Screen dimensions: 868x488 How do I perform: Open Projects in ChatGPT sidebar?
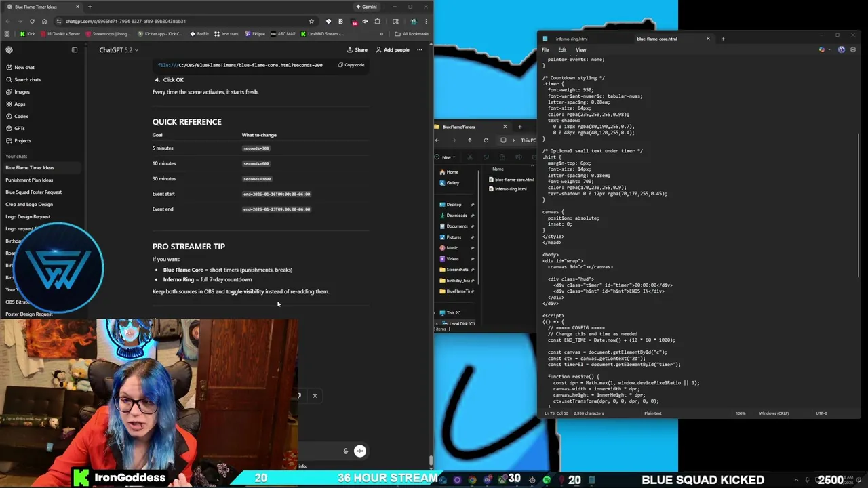coord(22,140)
